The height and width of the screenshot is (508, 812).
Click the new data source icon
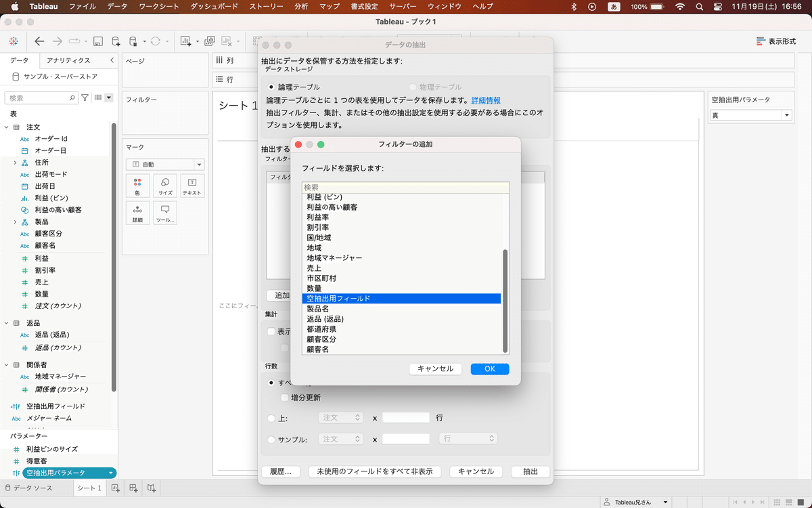click(x=116, y=41)
